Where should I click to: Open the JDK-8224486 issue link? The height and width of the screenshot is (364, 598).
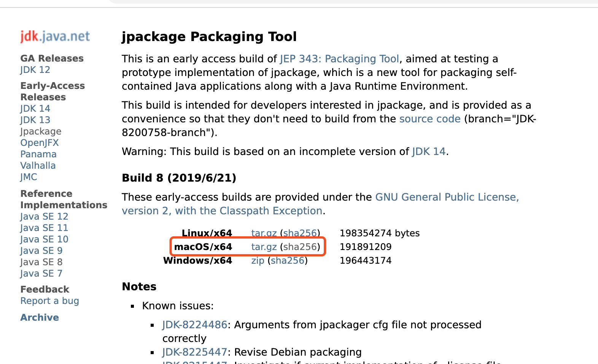[x=194, y=325]
